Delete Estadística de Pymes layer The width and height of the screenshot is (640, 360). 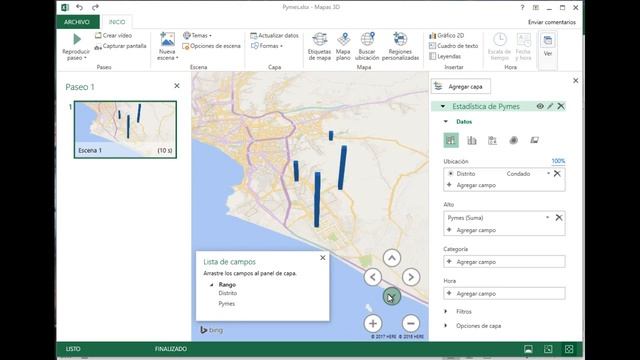(x=561, y=106)
